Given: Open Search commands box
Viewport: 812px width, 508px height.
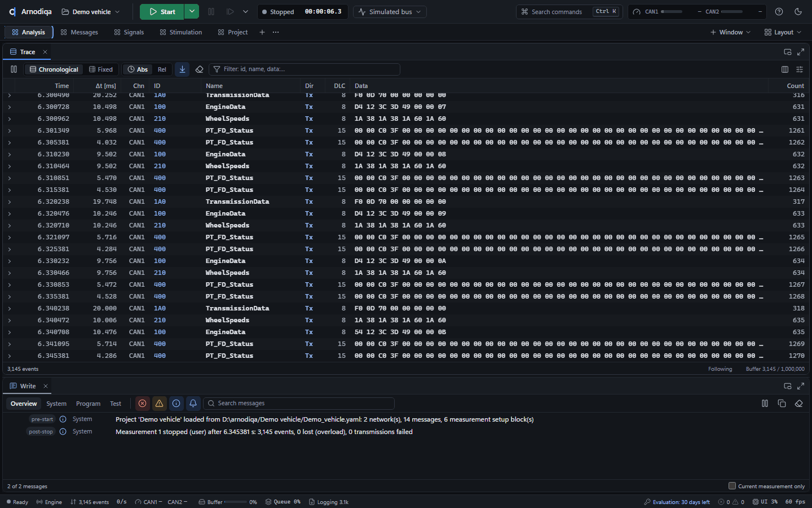Looking at the screenshot, I should (x=570, y=11).
